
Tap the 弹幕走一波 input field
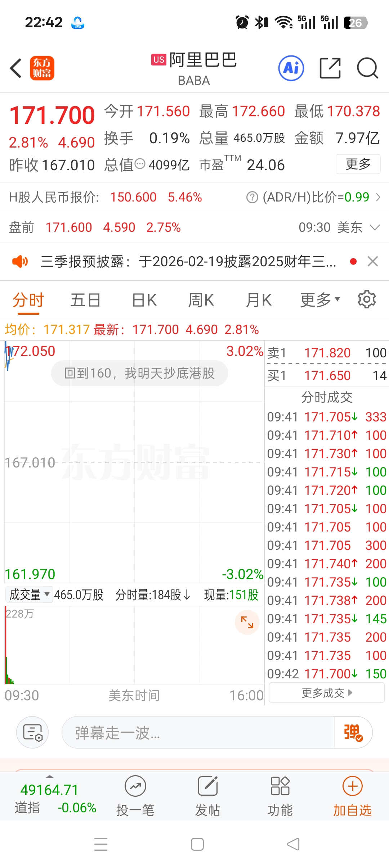pyautogui.click(x=198, y=732)
